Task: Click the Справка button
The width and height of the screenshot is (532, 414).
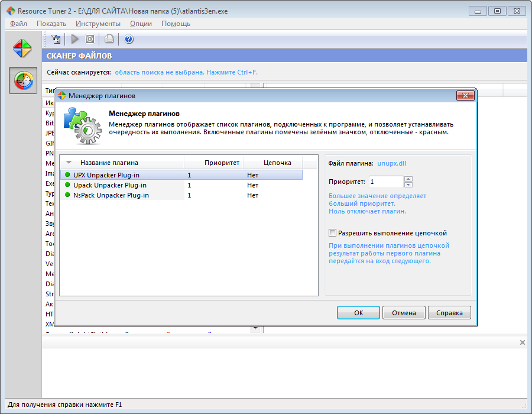Action: pos(449,312)
